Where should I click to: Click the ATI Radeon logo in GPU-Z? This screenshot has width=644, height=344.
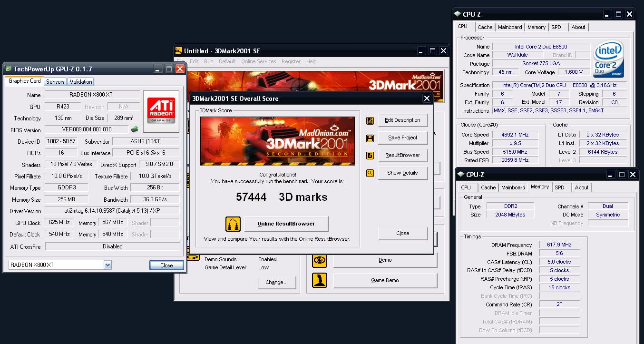[x=161, y=111]
